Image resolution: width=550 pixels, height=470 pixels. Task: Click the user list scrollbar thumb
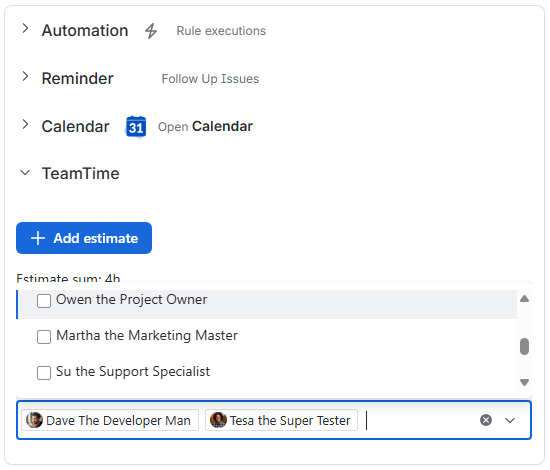[524, 347]
